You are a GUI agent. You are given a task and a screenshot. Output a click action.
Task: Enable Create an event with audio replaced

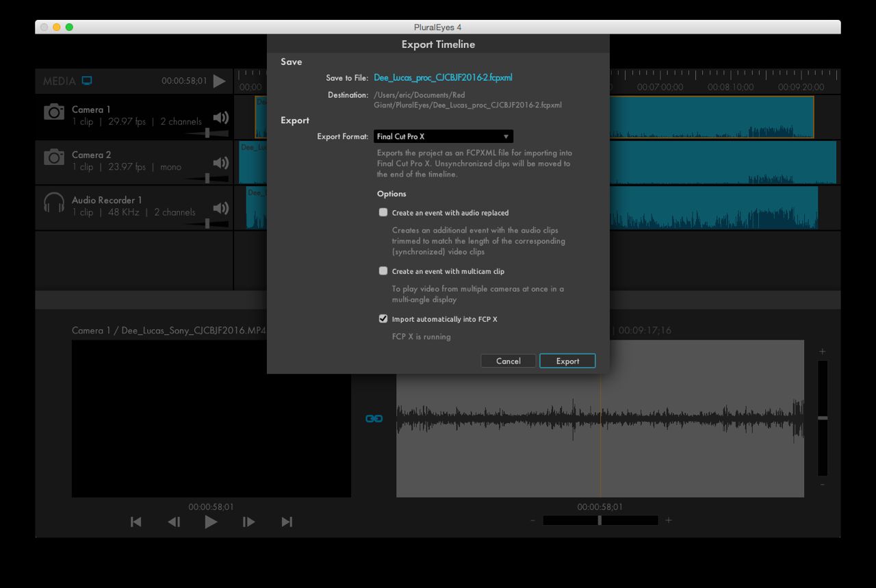383,212
